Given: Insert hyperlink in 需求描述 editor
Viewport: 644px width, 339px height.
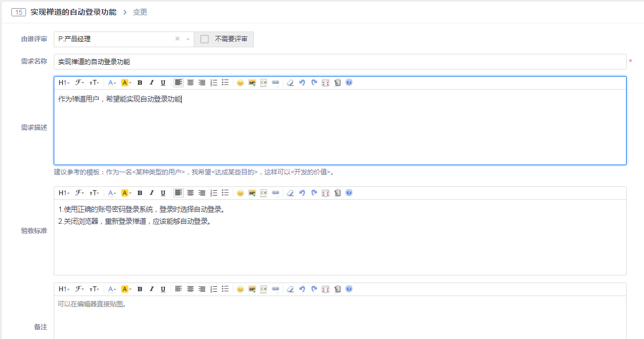Looking at the screenshot, I should point(276,83).
